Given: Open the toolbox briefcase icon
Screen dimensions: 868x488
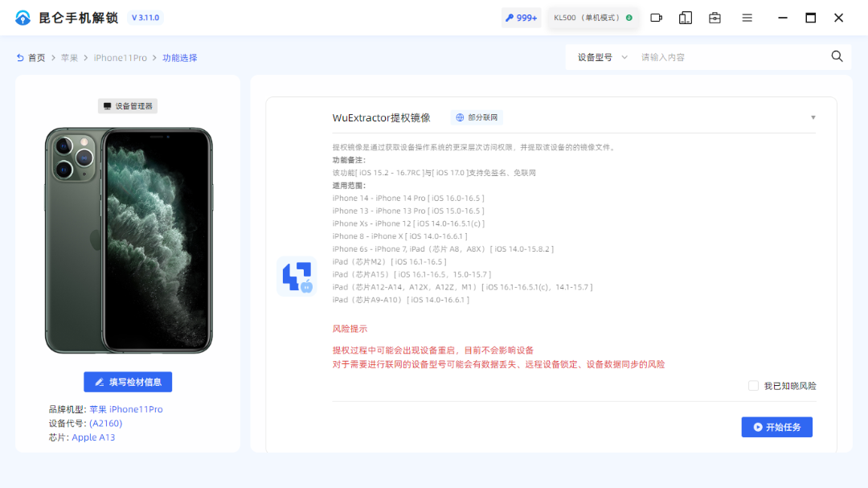Looking at the screenshot, I should coord(714,18).
